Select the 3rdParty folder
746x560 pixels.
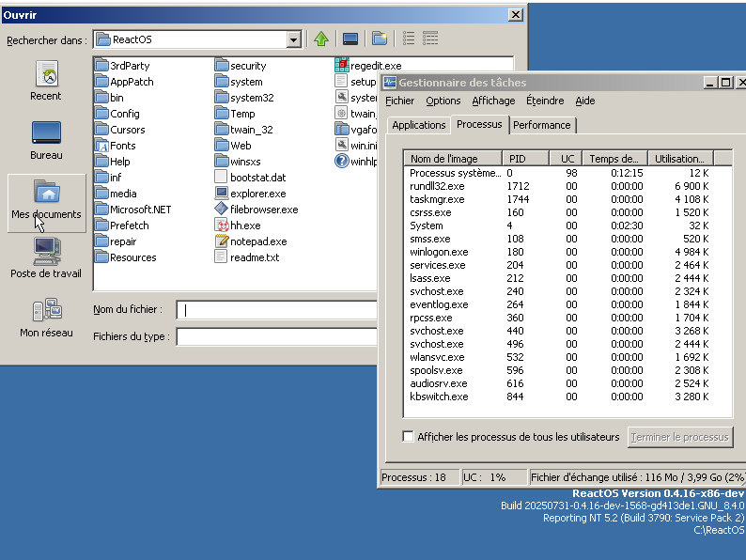point(122,66)
